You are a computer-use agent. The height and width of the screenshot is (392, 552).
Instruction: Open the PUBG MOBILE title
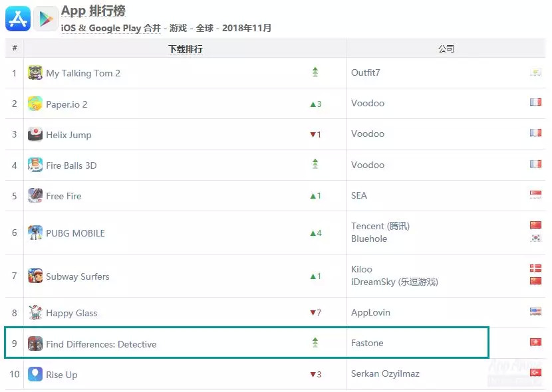coord(75,233)
